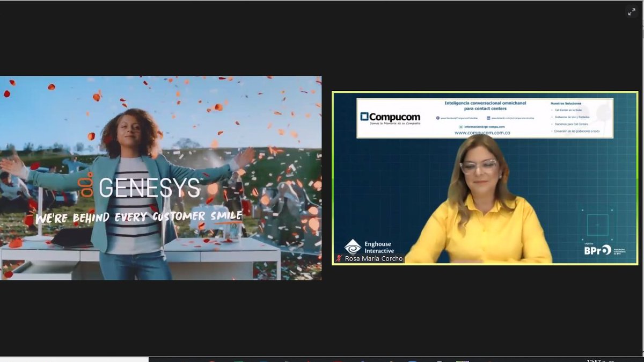Viewport: 644px width, 362px height.
Task: Click Rosa María Corcho's video tile
Action: [x=483, y=177]
